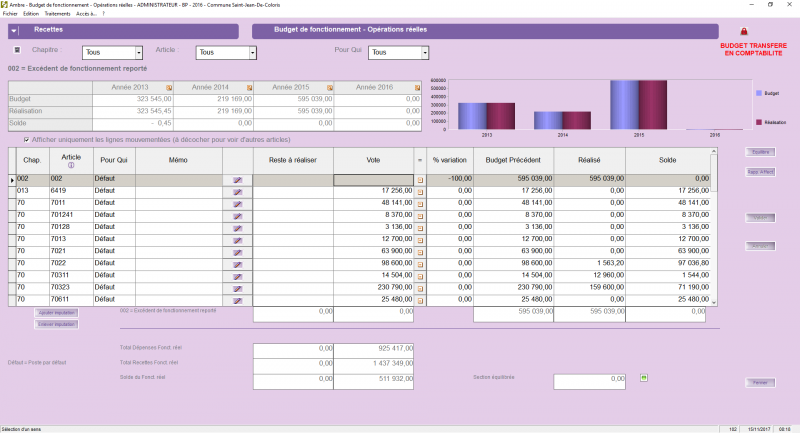Open memo edit icon for article 002 row

[x=237, y=180]
